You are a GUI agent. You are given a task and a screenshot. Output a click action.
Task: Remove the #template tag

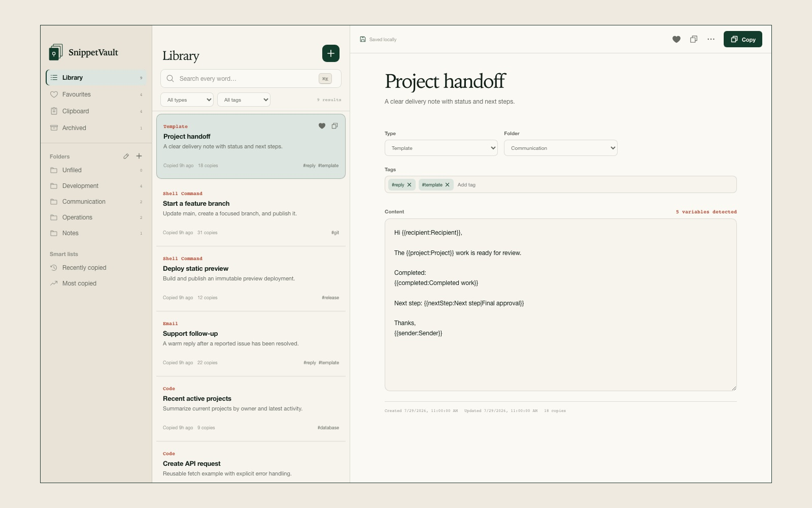(447, 185)
